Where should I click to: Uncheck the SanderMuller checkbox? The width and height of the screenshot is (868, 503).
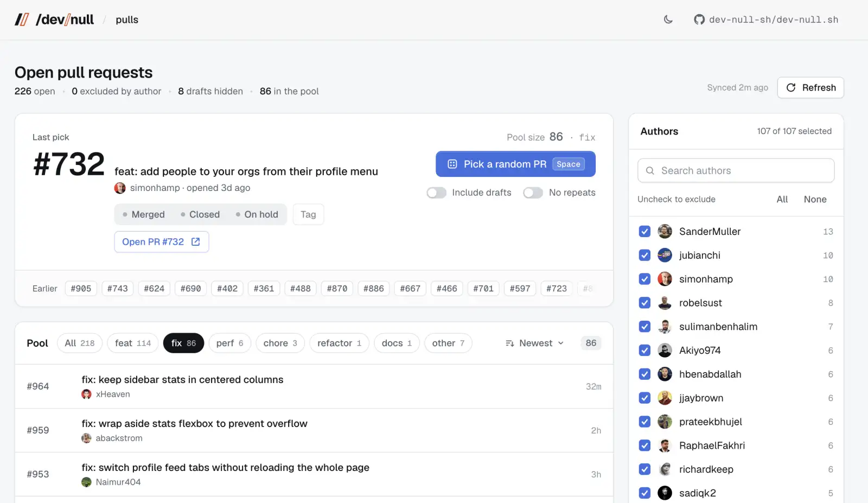[x=644, y=232]
